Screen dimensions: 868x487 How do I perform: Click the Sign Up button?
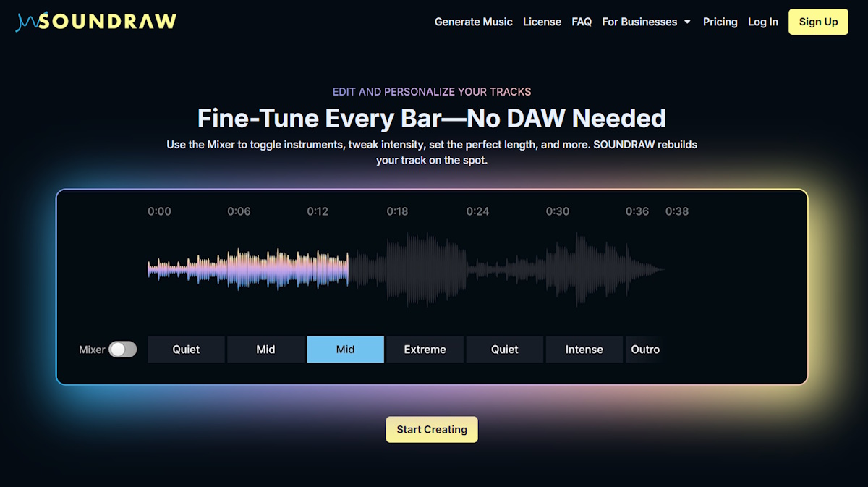pos(818,22)
